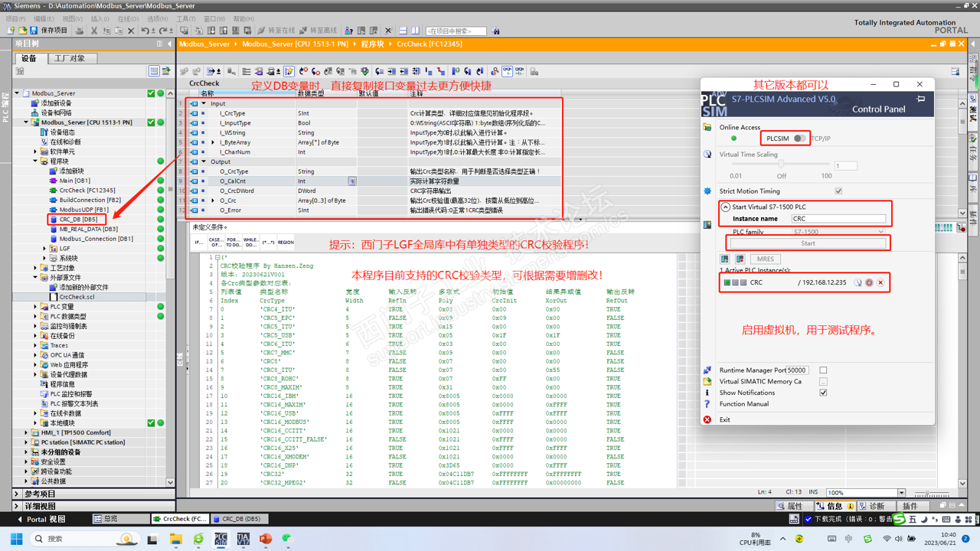Click the Function Manual question mark icon
The width and height of the screenshot is (980, 551).
tap(707, 404)
